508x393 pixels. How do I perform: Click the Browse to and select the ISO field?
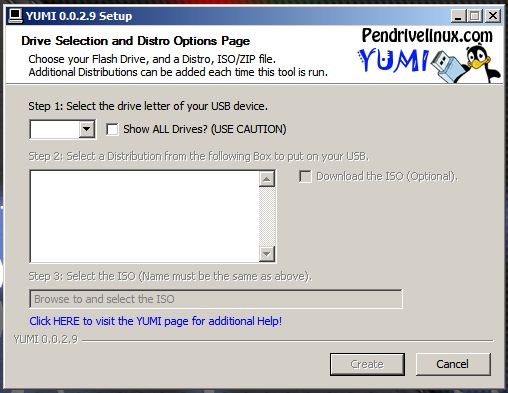coord(216,299)
